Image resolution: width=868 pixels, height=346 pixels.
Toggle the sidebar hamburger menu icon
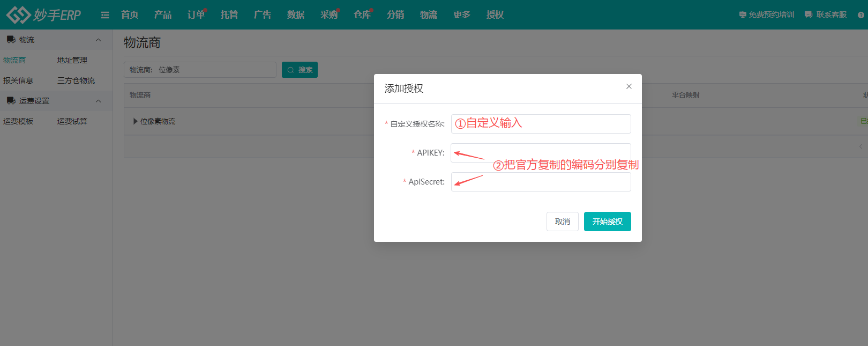pyautogui.click(x=105, y=15)
